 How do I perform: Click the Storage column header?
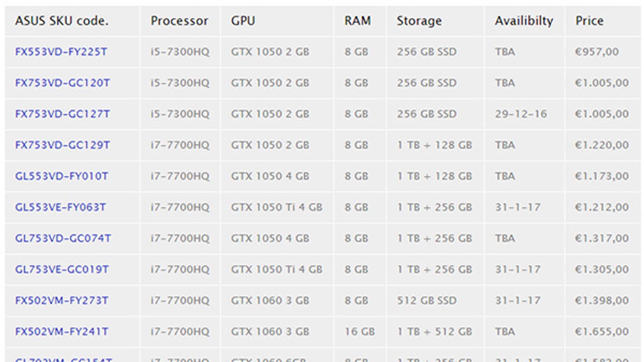[x=419, y=21]
